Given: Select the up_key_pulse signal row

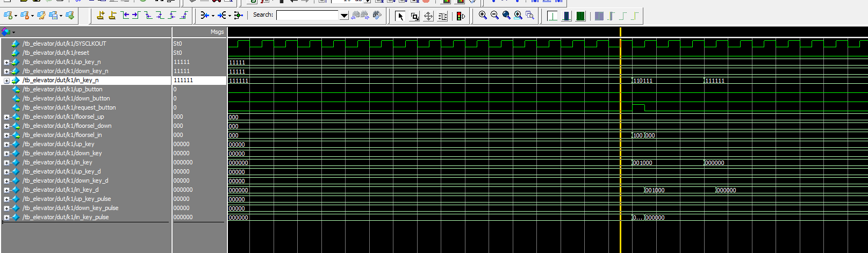Looking at the screenshot, I should pos(67,199).
